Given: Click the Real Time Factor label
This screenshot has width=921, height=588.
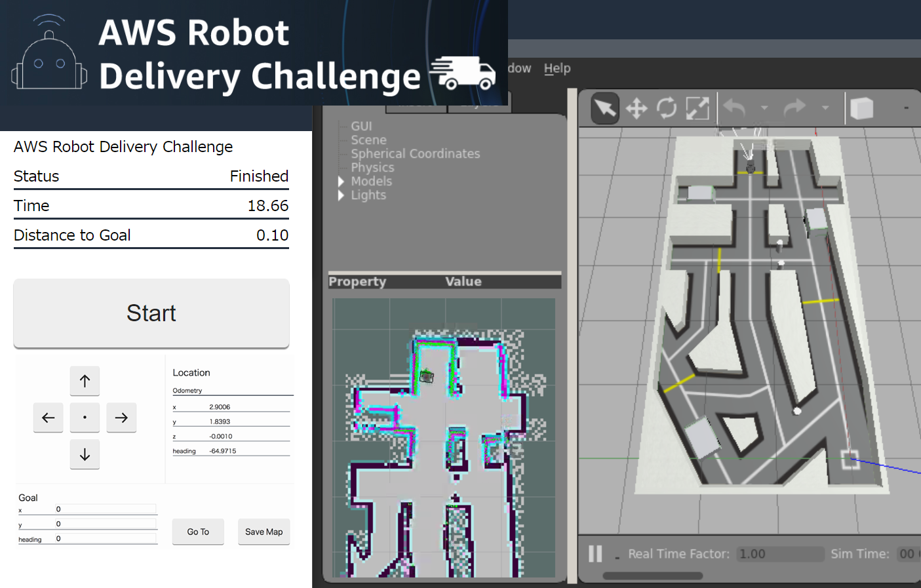Looking at the screenshot, I should pyautogui.click(x=678, y=554).
